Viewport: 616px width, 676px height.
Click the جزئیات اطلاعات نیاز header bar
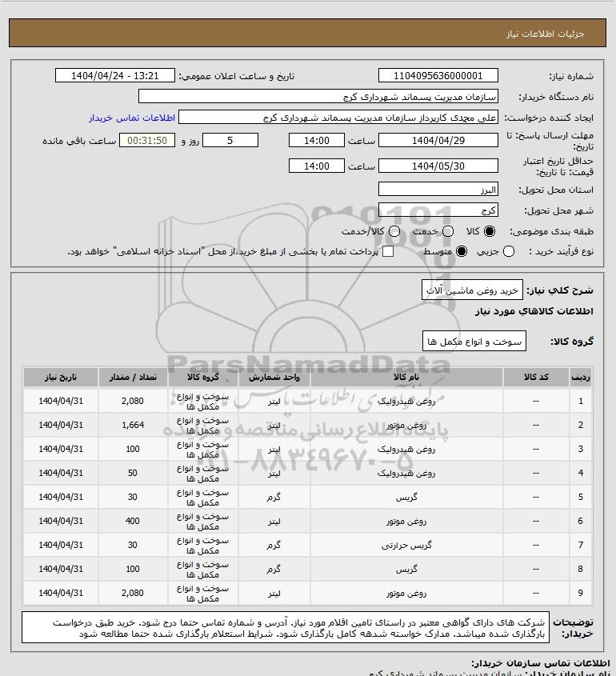(x=307, y=33)
